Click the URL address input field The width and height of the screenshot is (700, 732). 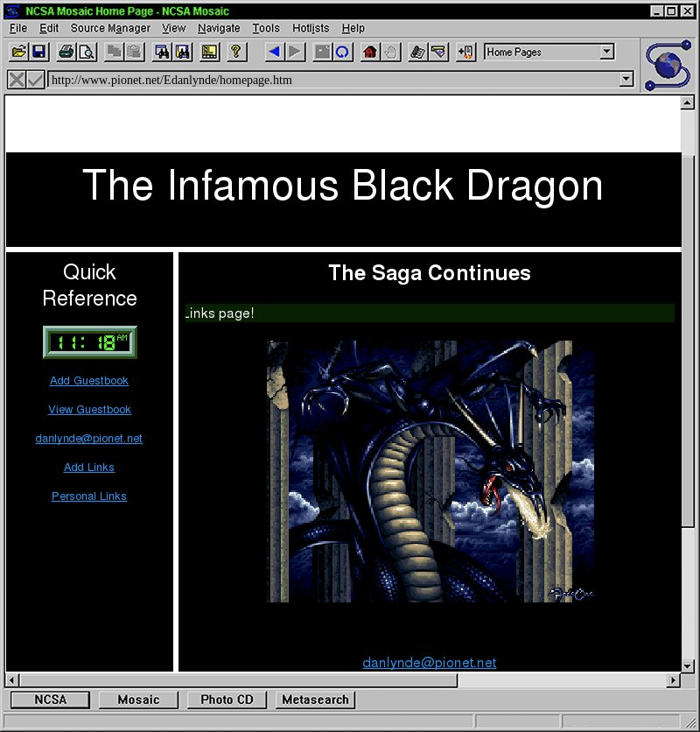[x=332, y=80]
